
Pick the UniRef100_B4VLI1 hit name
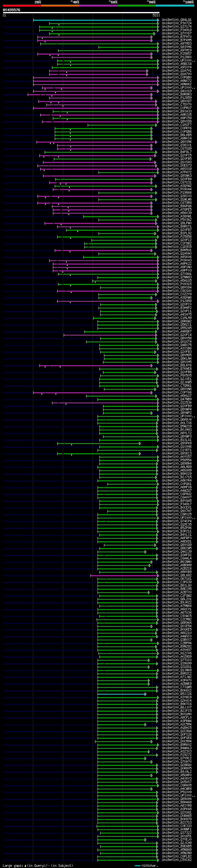[x=177, y=535]
